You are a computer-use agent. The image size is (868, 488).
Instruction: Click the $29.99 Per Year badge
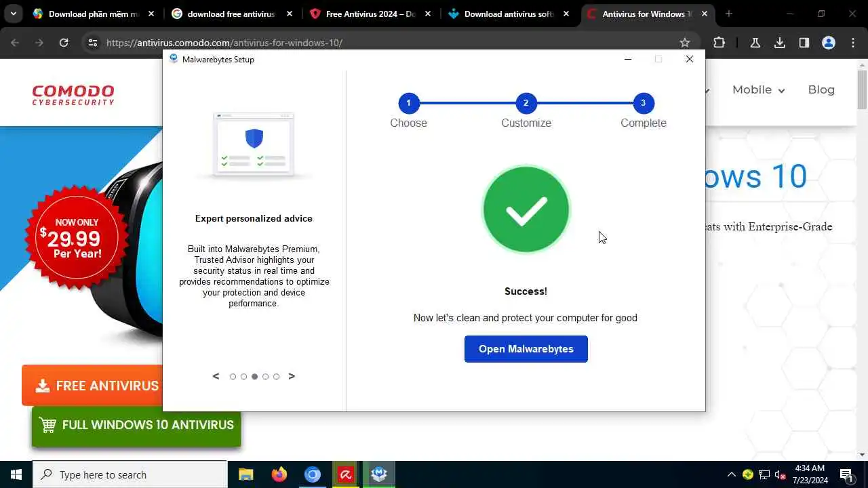(77, 239)
